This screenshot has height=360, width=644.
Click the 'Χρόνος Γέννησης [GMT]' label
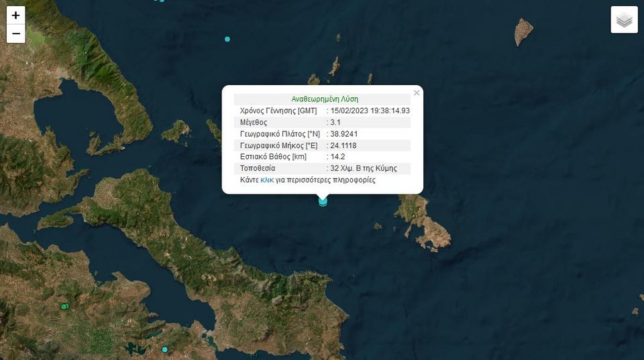[278, 111]
